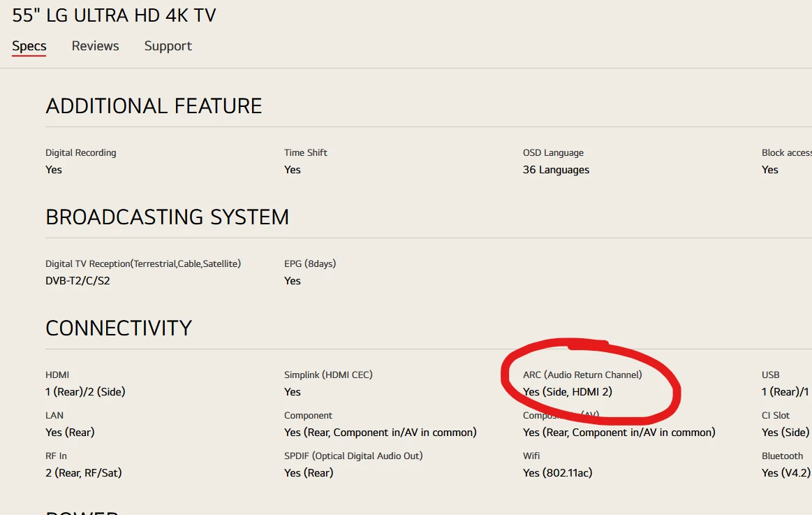Open the Support tab

(168, 46)
